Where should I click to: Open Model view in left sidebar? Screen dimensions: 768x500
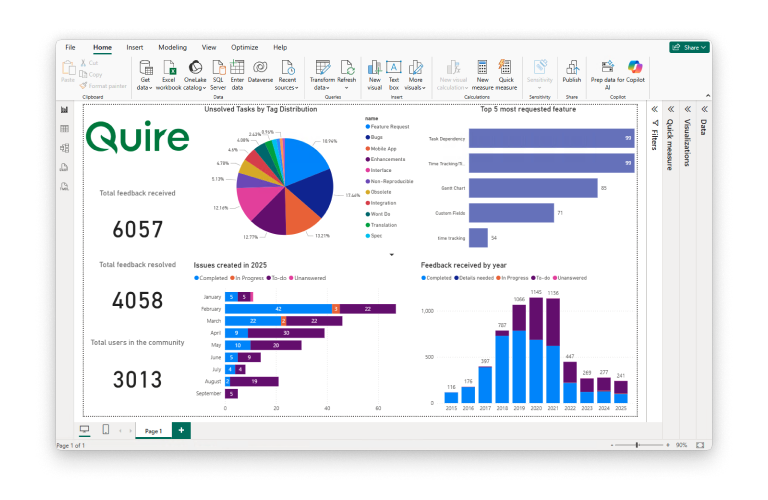pos(64,148)
